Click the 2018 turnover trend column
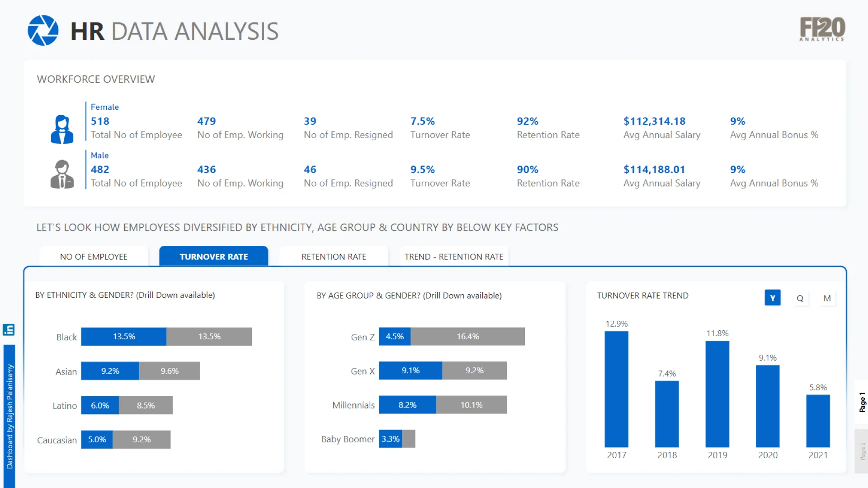 pos(667,414)
